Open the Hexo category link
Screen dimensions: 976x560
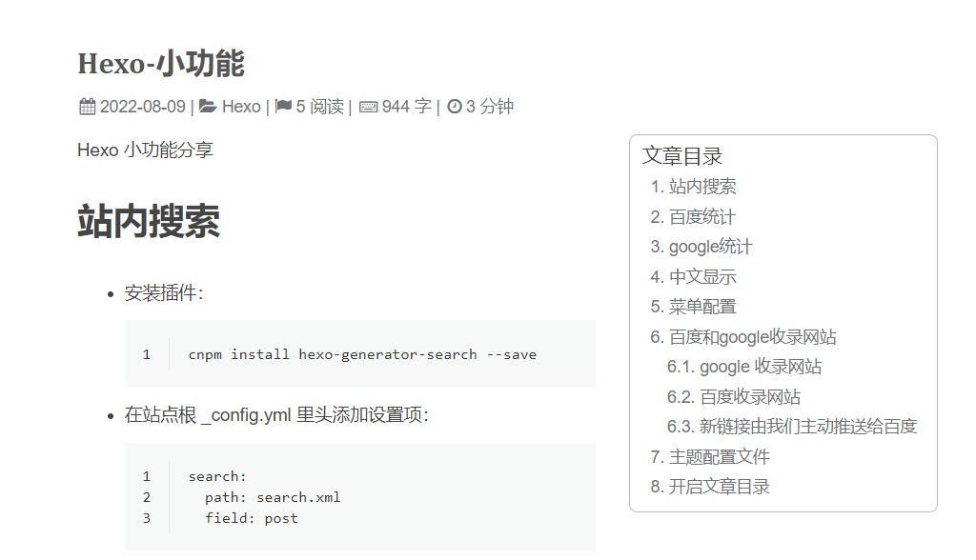[x=241, y=107]
